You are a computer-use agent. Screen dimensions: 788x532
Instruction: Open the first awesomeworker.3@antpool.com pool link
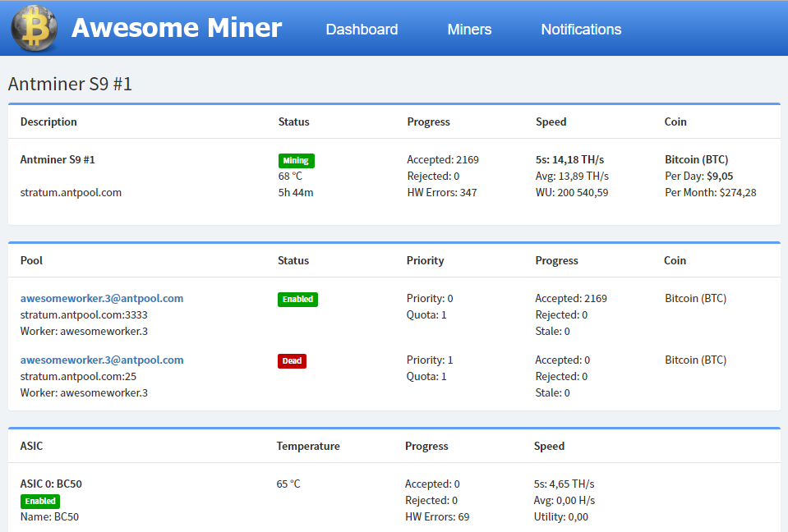click(100, 298)
